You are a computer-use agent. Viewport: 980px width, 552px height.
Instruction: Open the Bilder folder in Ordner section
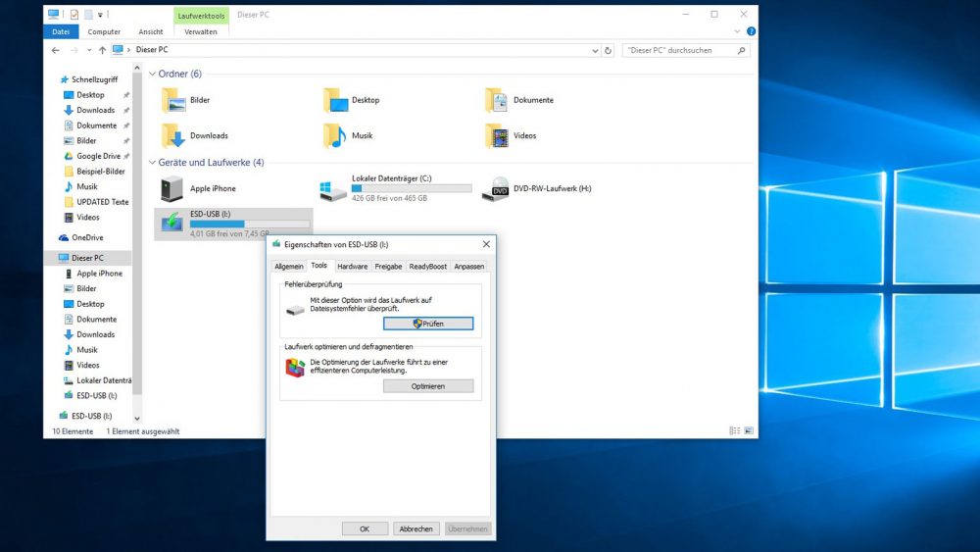[186, 100]
